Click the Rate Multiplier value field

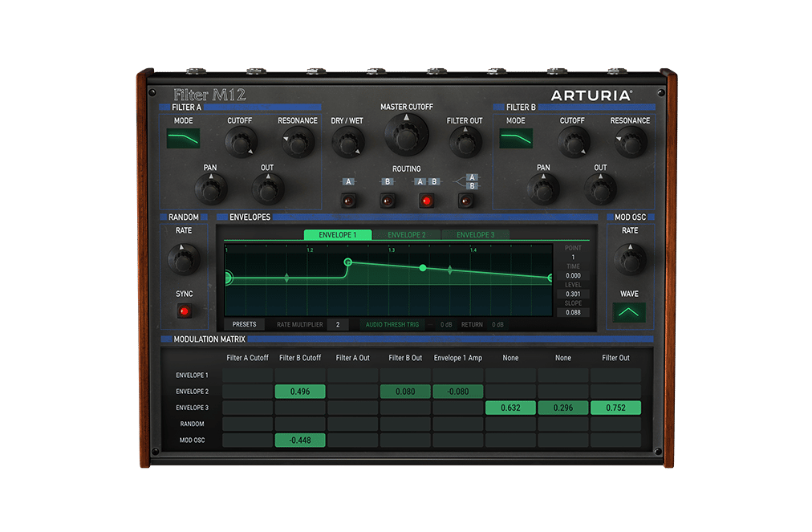[x=337, y=324]
